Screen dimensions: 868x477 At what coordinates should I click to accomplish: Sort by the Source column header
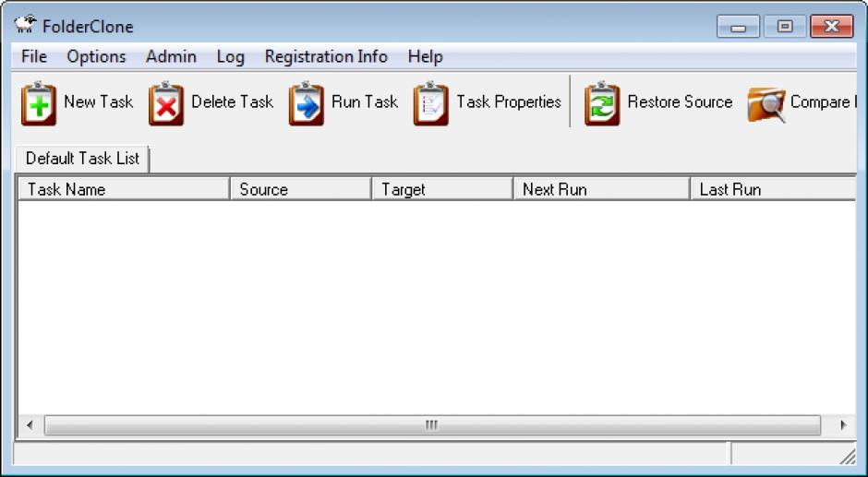(x=301, y=189)
